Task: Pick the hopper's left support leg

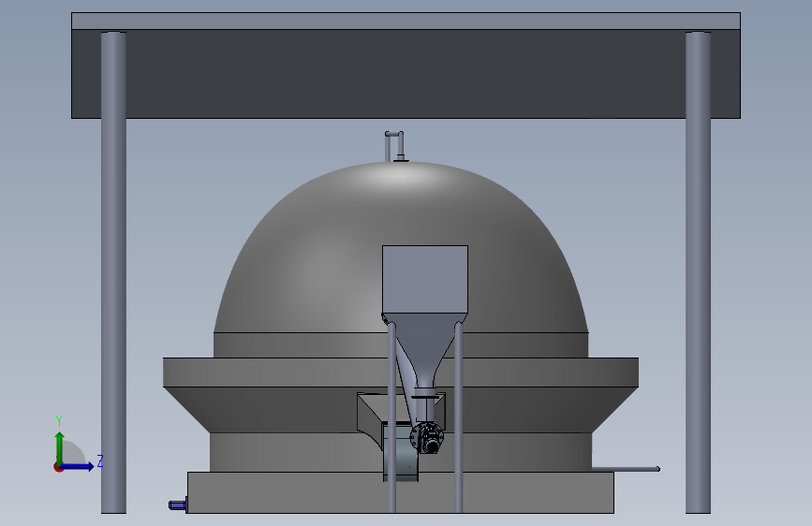Action: pyautogui.click(x=391, y=416)
